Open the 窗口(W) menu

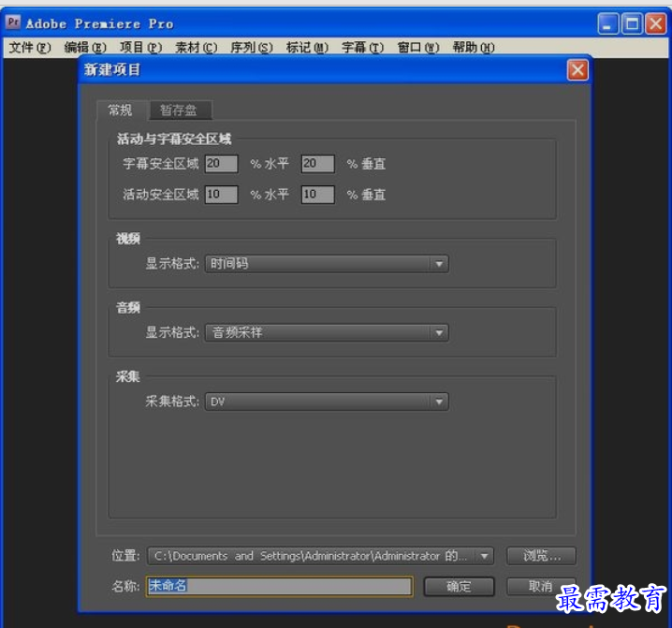pyautogui.click(x=418, y=47)
